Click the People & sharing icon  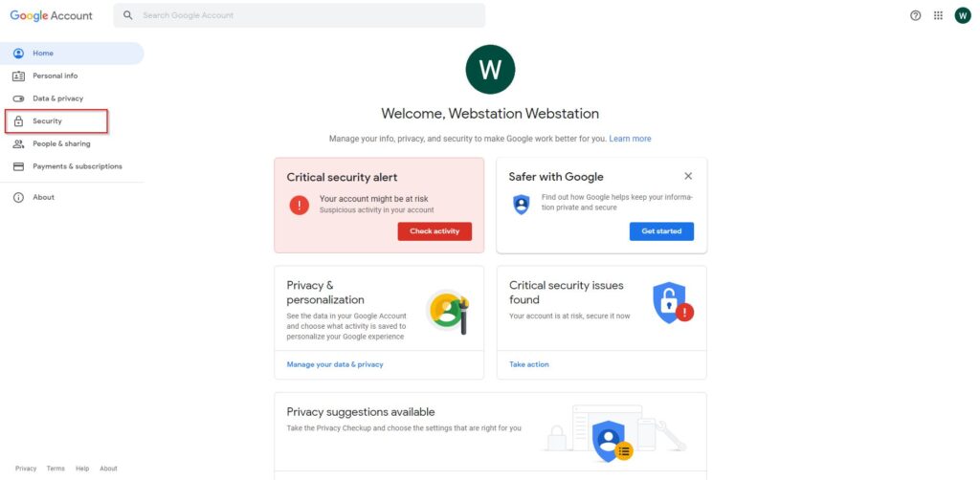pos(19,143)
